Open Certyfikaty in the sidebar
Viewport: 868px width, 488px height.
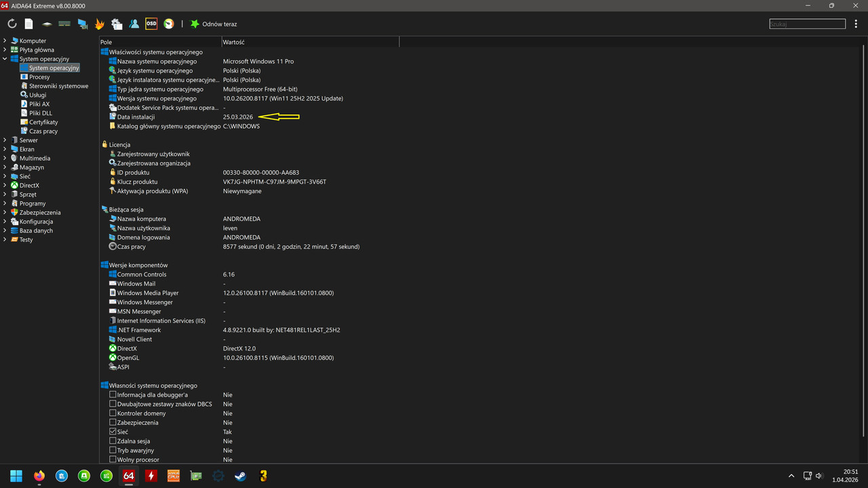tap(43, 122)
